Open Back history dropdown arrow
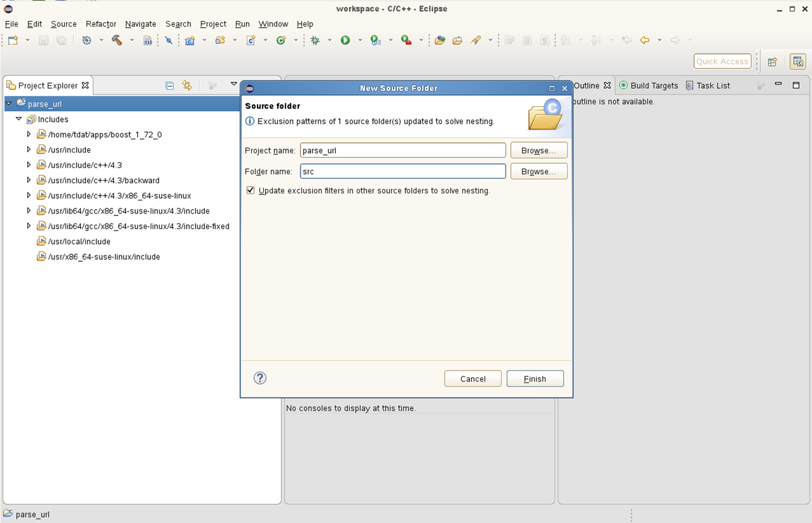812x523 pixels. pos(659,40)
